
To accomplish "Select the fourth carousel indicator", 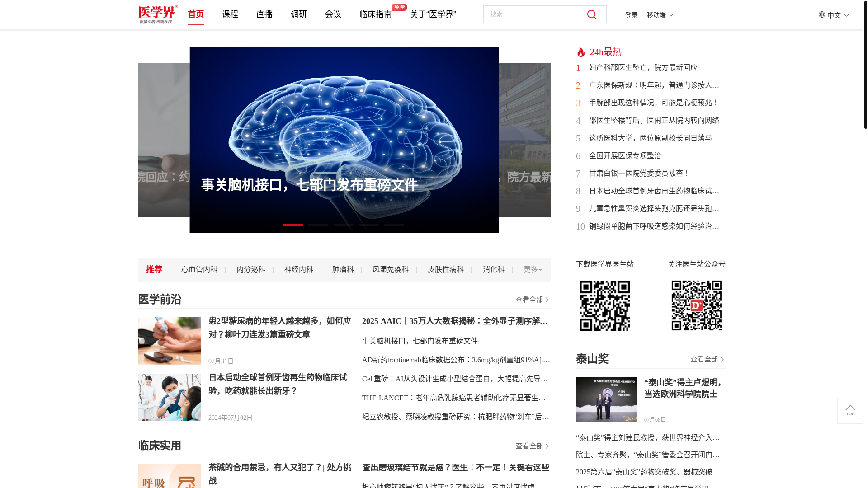I will click(x=369, y=225).
